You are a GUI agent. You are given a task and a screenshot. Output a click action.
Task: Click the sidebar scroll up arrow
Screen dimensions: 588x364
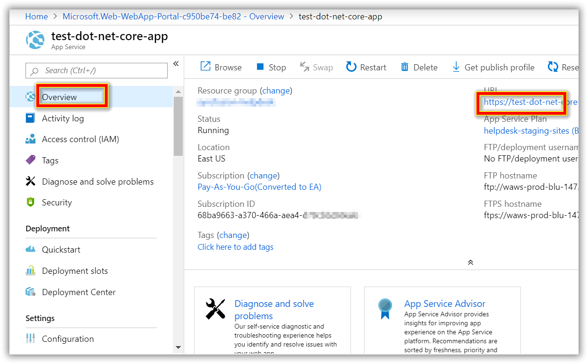tap(178, 92)
